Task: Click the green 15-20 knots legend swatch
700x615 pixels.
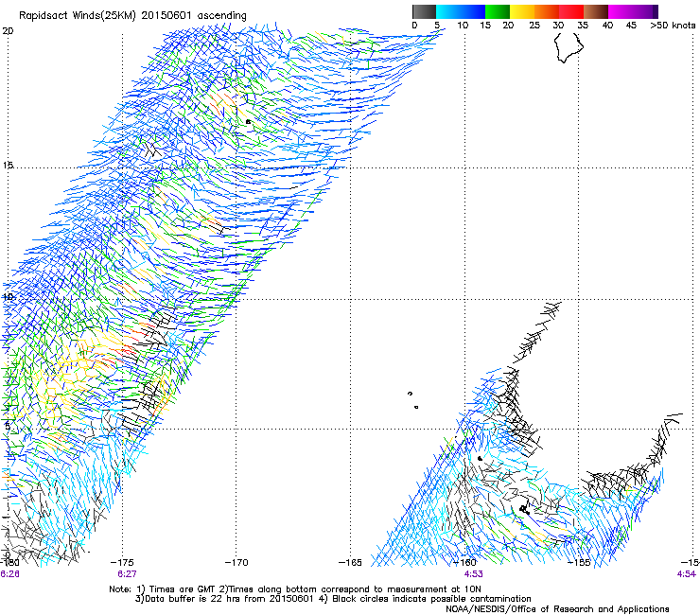Action: (498, 11)
